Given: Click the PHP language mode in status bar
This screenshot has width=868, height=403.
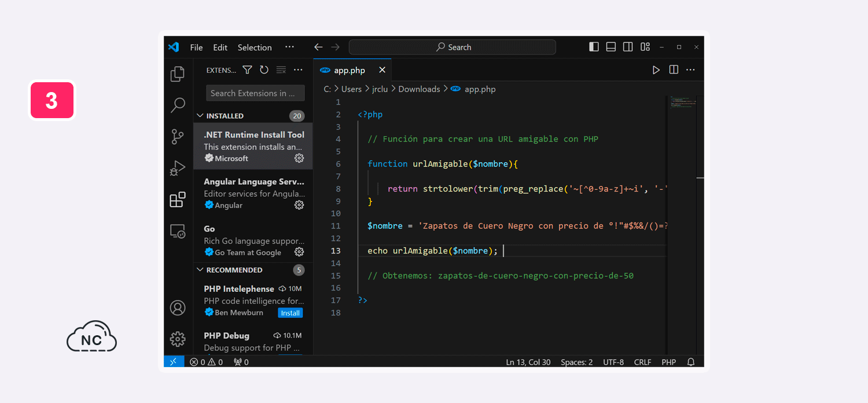Looking at the screenshot, I should coord(668,362).
